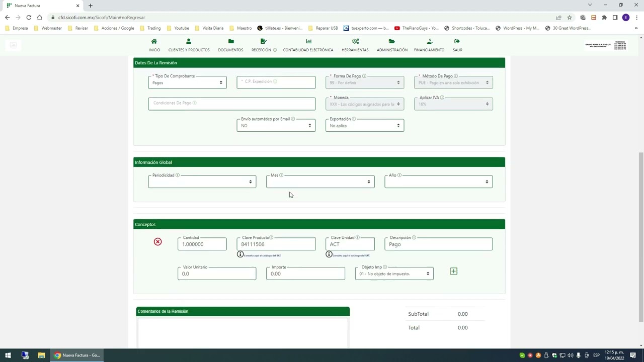Open ThePianoGuys bookmark
The height and width of the screenshot is (362, 644).
(417, 28)
